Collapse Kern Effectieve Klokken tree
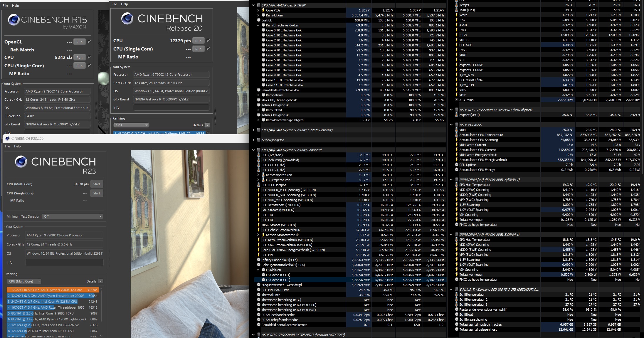644x338 pixels. tap(258, 25)
